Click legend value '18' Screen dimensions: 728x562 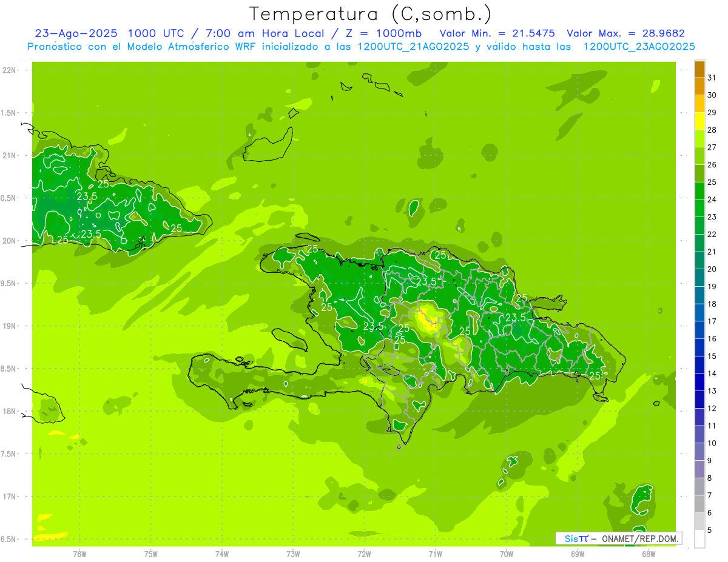[x=712, y=304]
